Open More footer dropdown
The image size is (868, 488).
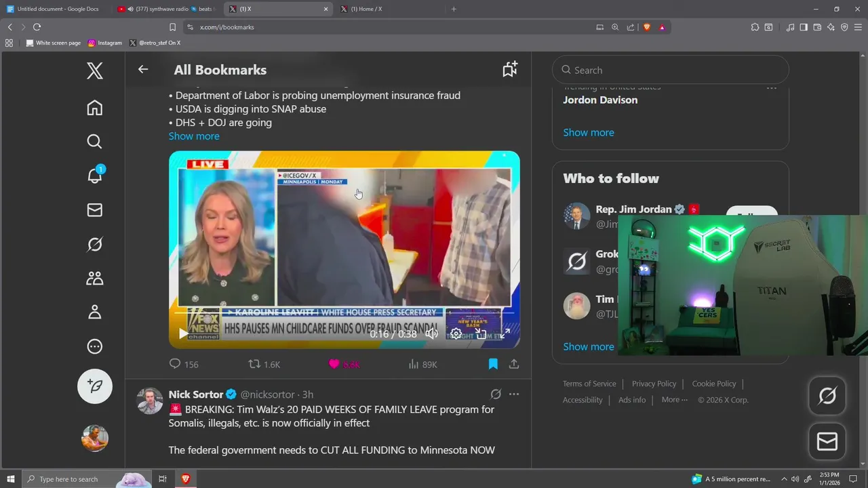click(674, 400)
